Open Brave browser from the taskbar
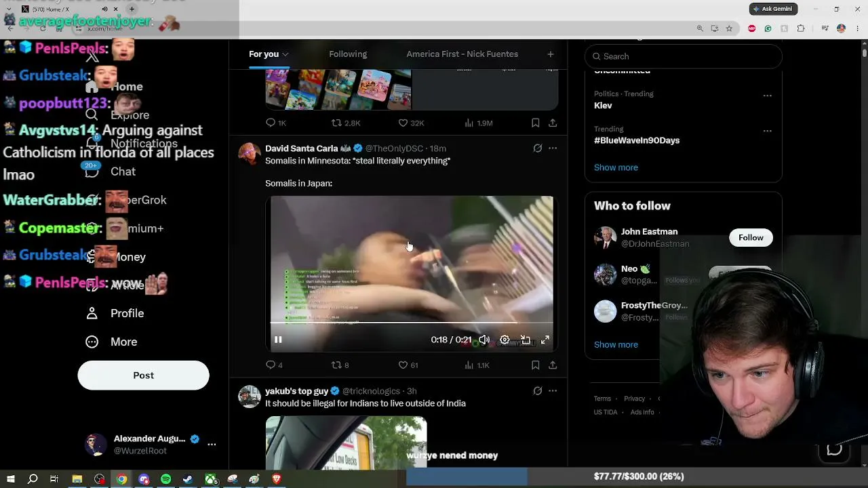This screenshot has height=488, width=868. [x=276, y=479]
